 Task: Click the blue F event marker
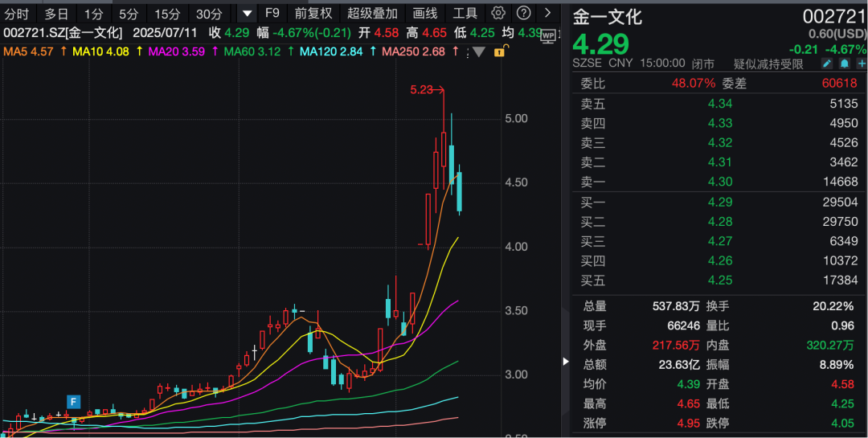73,401
